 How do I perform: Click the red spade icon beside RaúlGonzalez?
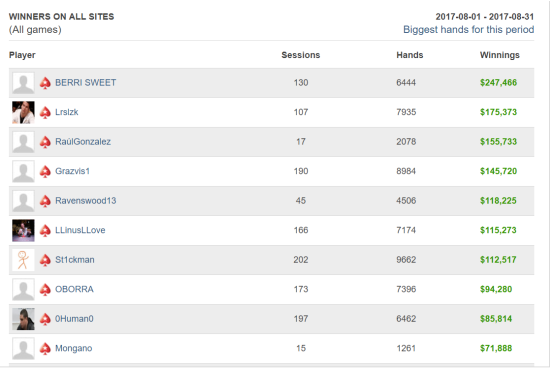point(45,142)
